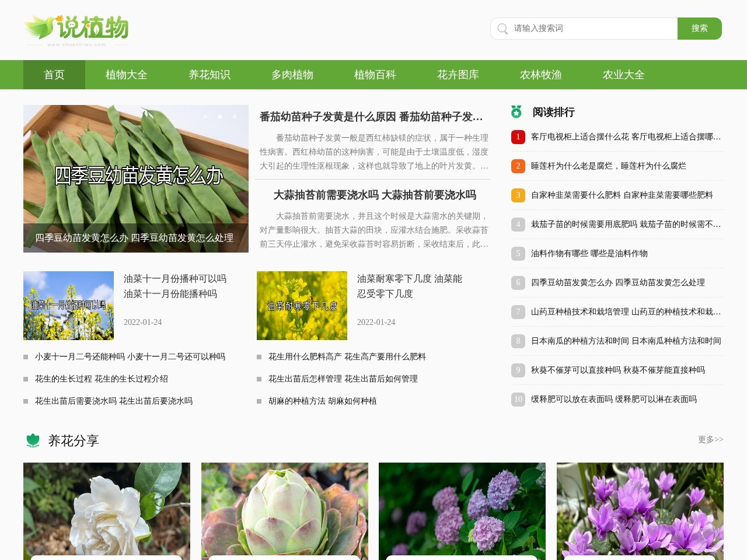Click the number 10 ranking badge
Screen dimensions: 747x560
pyautogui.click(x=518, y=400)
